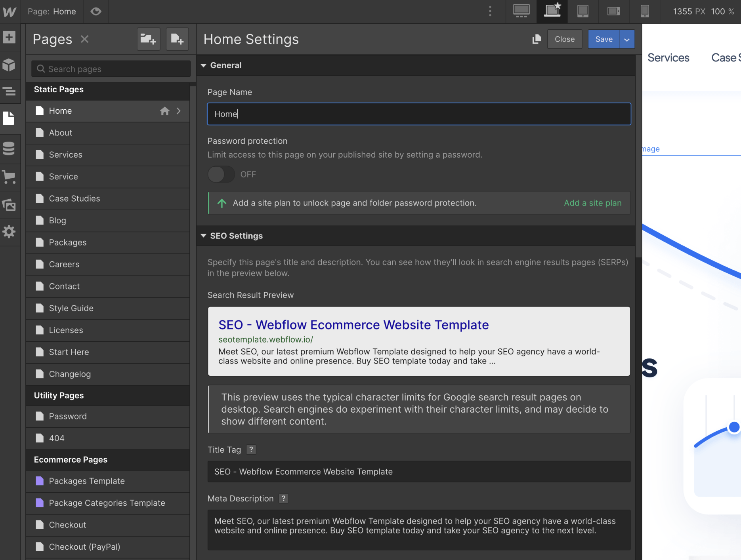Open the Project Settings gear icon
The width and height of the screenshot is (741, 560).
click(9, 232)
